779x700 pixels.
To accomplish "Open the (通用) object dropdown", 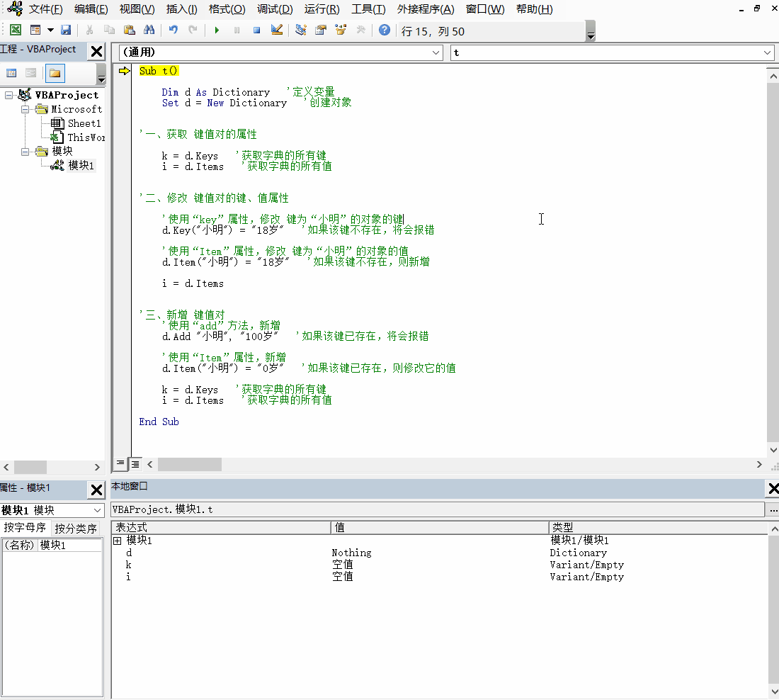I will tap(435, 52).
